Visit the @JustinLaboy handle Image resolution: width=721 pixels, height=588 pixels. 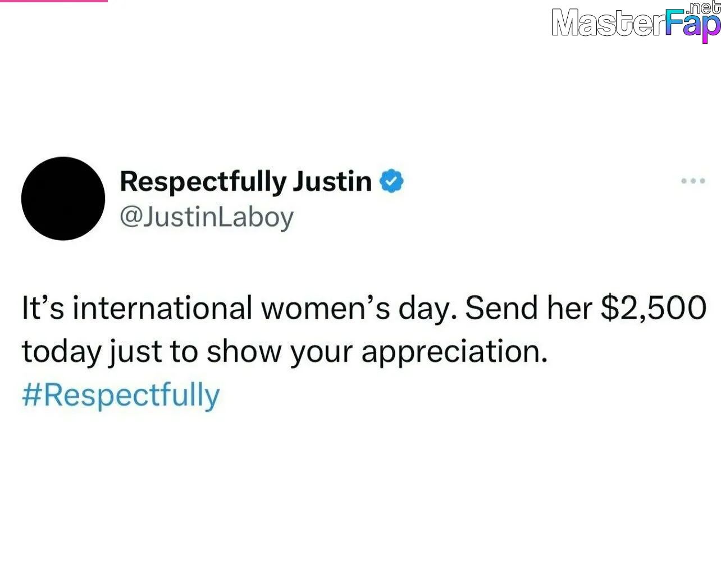coord(207,218)
